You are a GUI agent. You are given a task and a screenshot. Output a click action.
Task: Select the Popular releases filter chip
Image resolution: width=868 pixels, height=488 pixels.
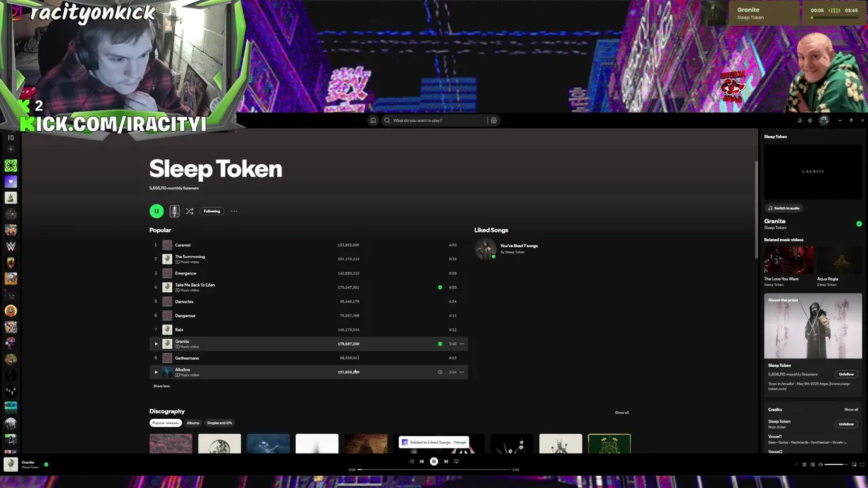tap(165, 423)
